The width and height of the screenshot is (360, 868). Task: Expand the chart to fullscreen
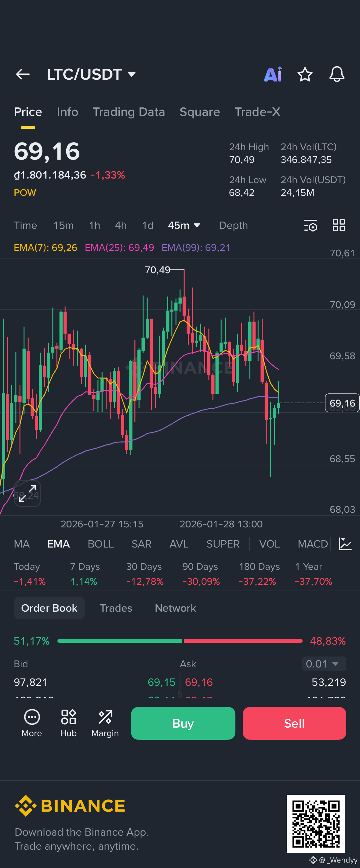point(27,494)
